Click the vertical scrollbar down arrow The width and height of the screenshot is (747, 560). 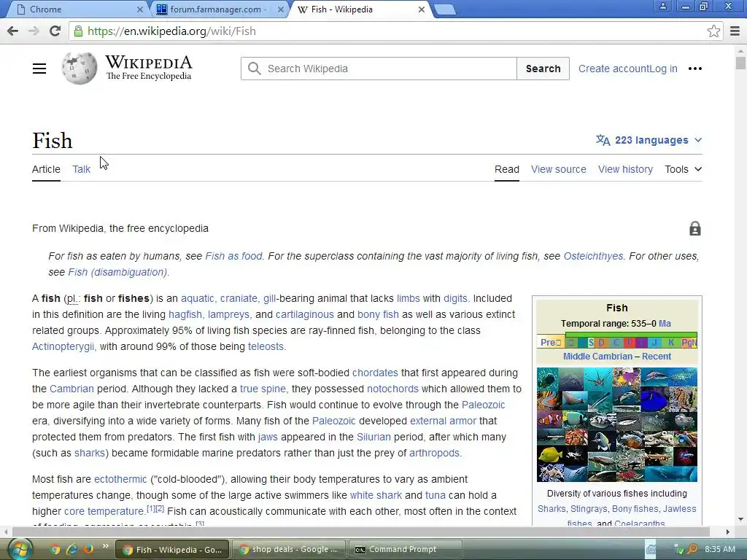point(740,519)
